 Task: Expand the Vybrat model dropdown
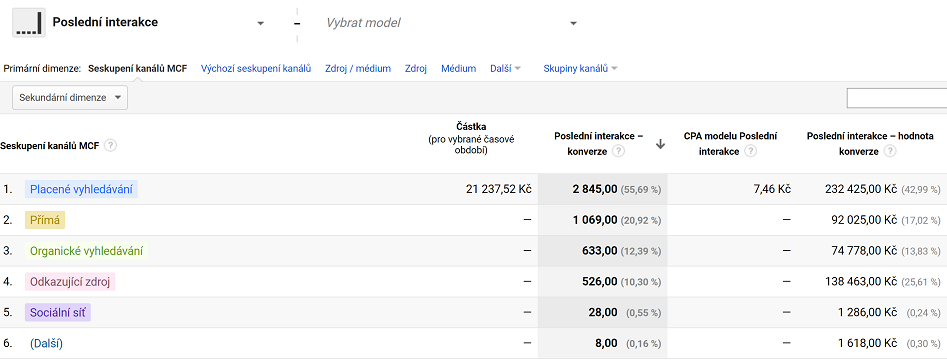click(x=573, y=23)
